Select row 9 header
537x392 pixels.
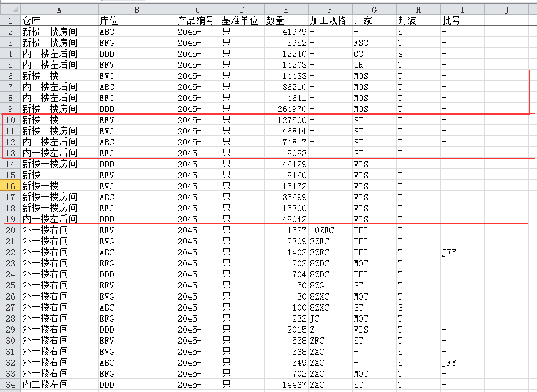tap(10, 108)
